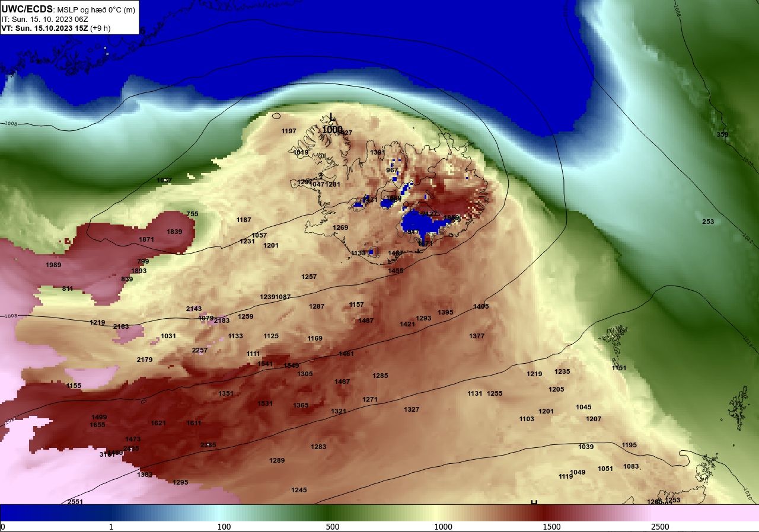Click the colorbar label '100'
This screenshot has height=532, width=759.
click(224, 527)
